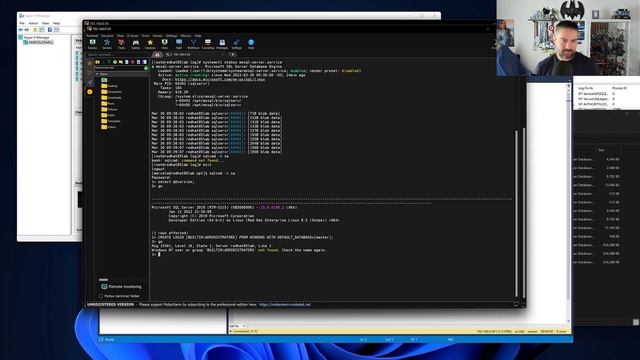Click the green refresh icon in SFTP toolbar
640x360 pixels.
[115, 62]
